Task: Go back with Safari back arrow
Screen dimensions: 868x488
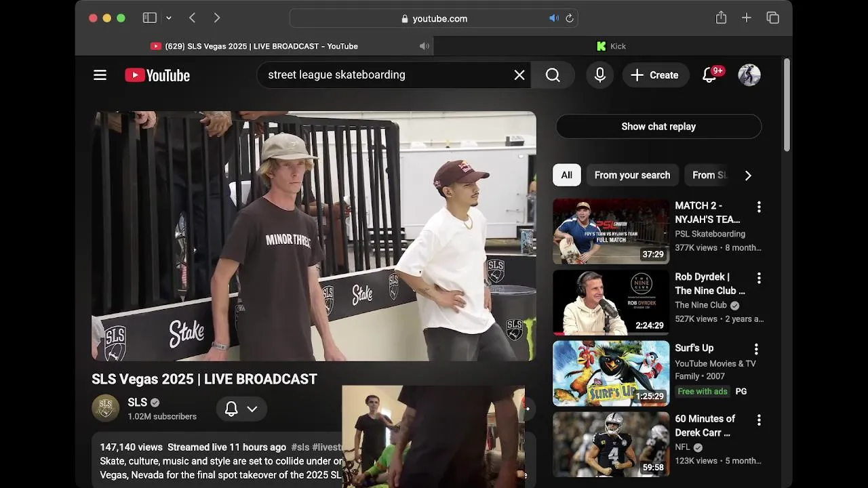Action: tap(192, 18)
